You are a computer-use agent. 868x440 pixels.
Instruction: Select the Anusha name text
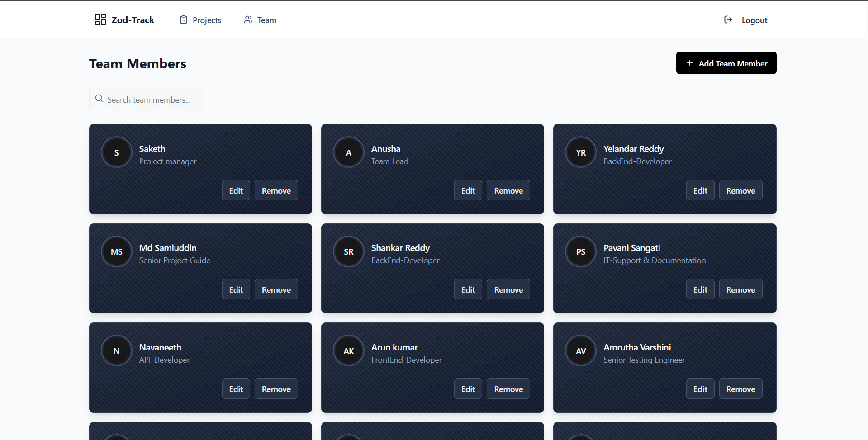click(386, 149)
